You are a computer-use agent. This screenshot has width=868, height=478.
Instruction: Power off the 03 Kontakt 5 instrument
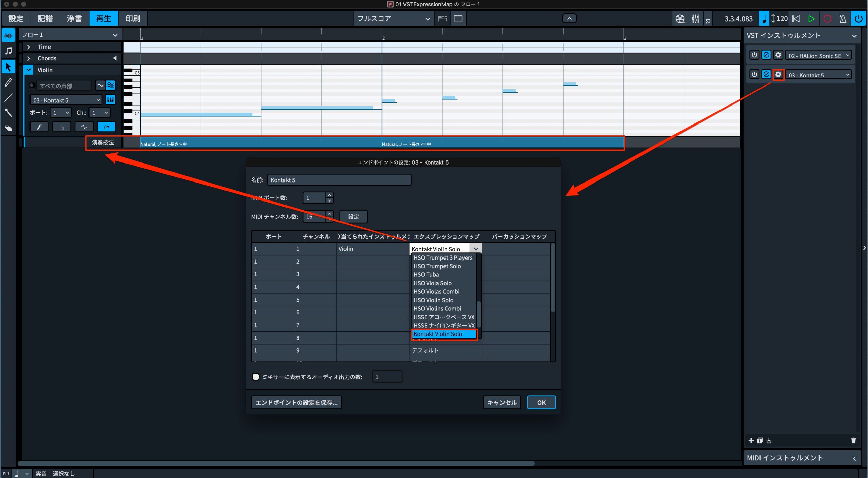coord(754,74)
